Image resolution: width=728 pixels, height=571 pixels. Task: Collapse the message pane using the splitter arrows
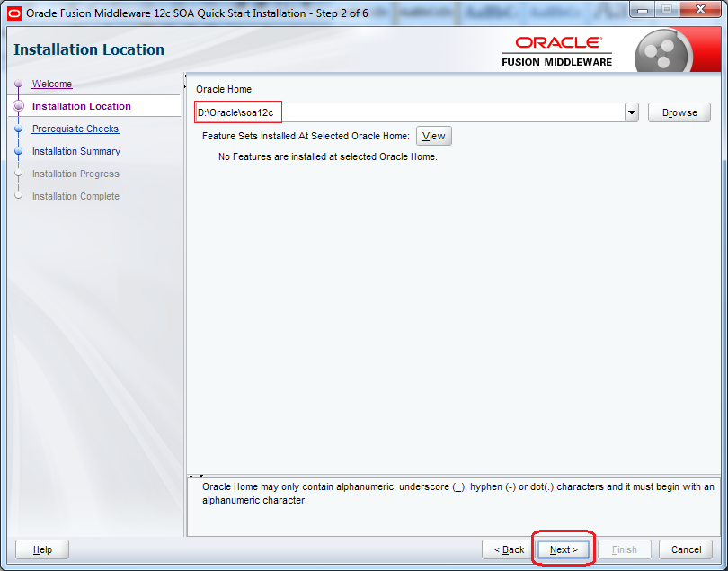pos(201,476)
